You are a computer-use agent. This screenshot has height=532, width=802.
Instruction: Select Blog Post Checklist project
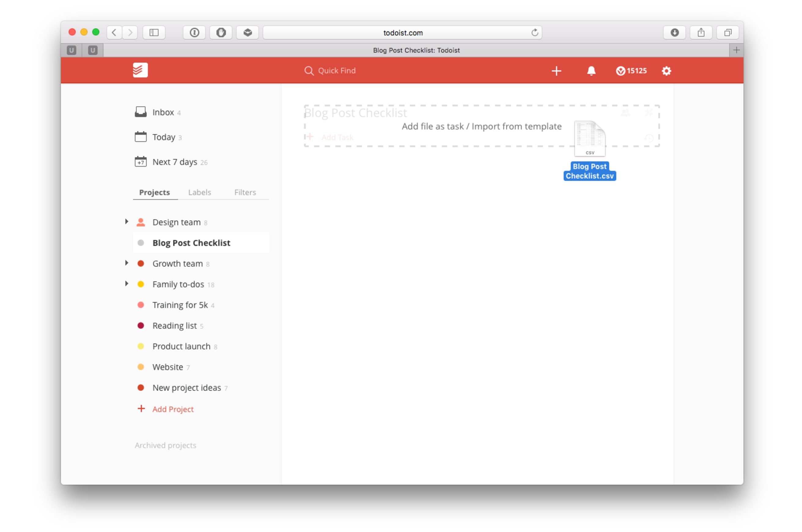pyautogui.click(x=191, y=242)
